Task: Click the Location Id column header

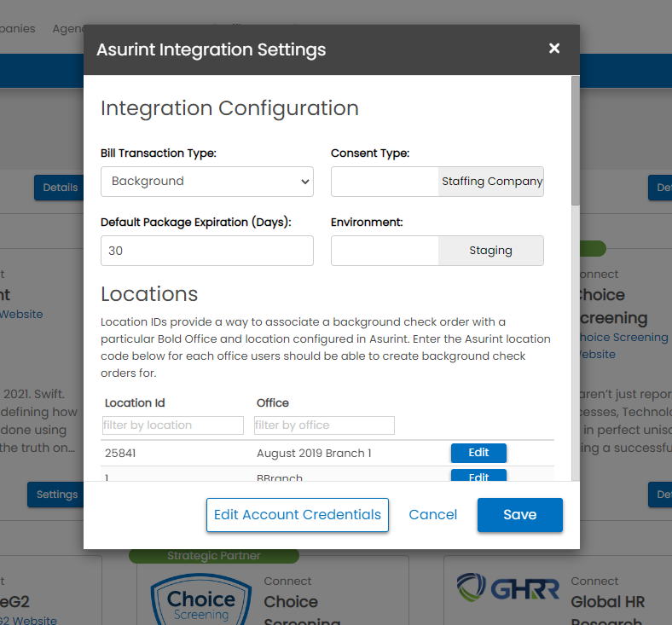Action: pyautogui.click(x=135, y=403)
